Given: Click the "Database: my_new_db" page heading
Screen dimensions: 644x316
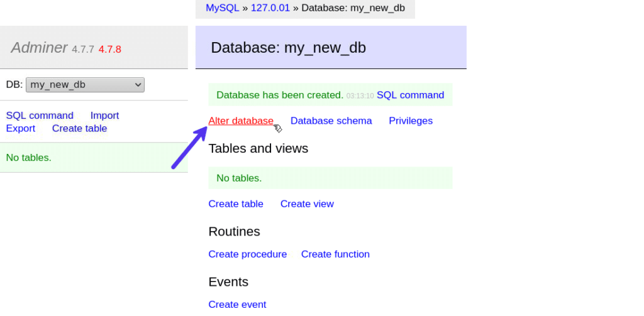Looking at the screenshot, I should [288, 48].
